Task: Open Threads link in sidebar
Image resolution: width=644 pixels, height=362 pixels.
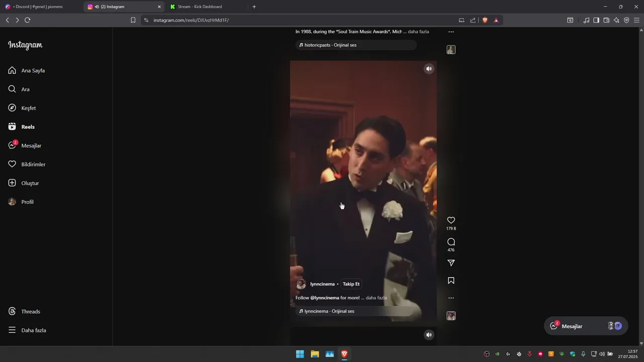Action: click(x=24, y=311)
